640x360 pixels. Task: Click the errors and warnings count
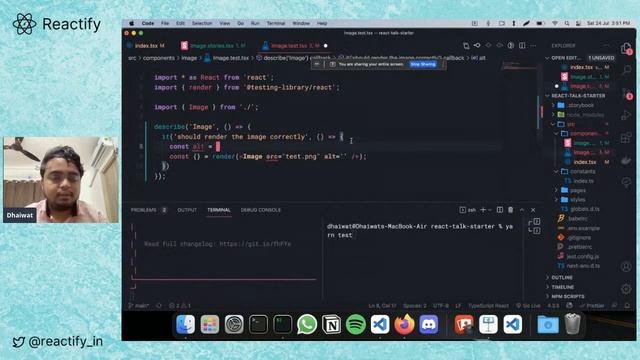[180, 305]
